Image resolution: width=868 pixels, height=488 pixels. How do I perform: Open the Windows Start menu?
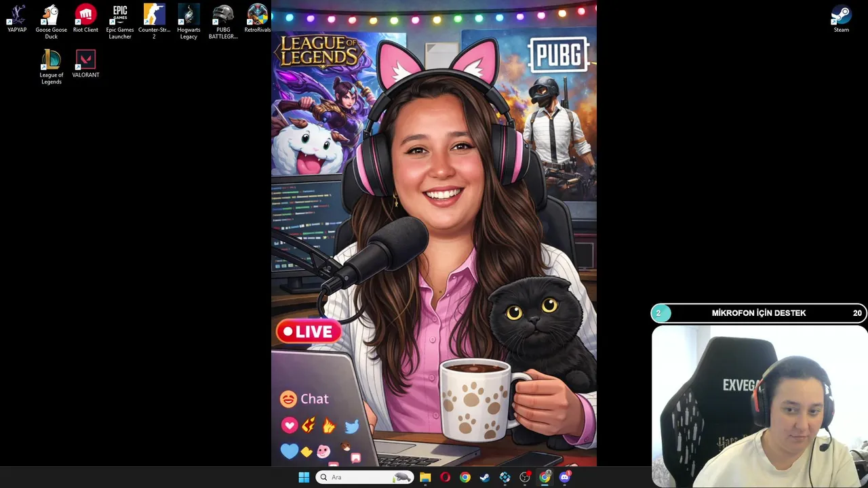[304, 477]
